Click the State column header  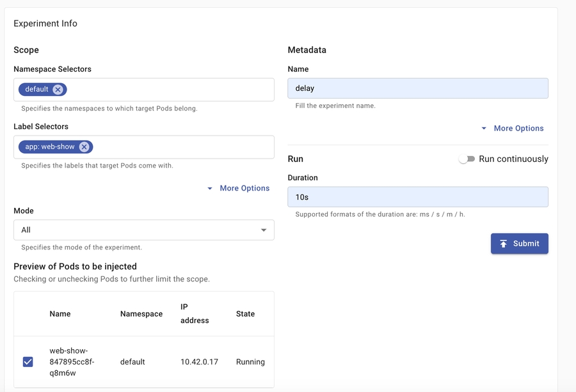[x=245, y=314]
